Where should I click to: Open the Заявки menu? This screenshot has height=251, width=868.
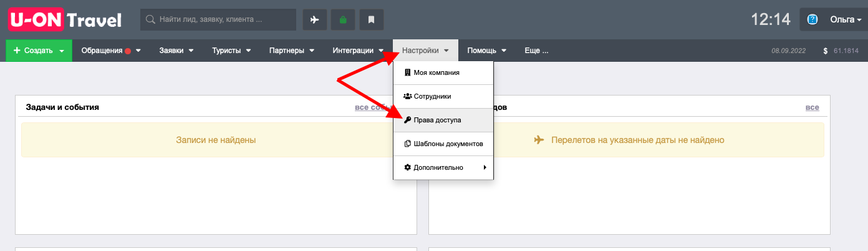coord(176,51)
